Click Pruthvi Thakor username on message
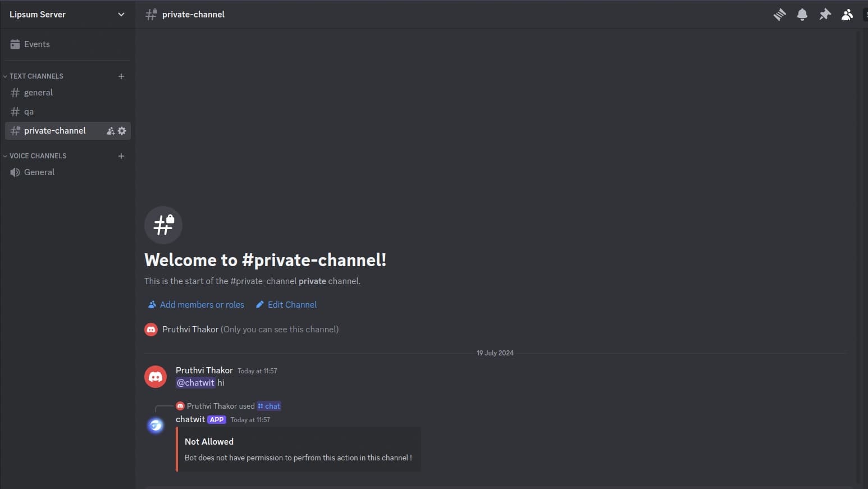This screenshot has height=489, width=868. pos(204,371)
